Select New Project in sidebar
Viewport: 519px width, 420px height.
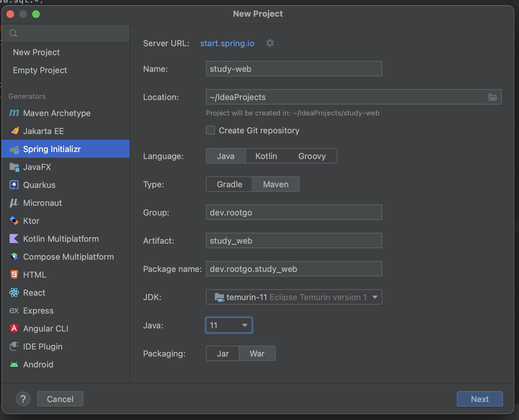(x=65, y=52)
